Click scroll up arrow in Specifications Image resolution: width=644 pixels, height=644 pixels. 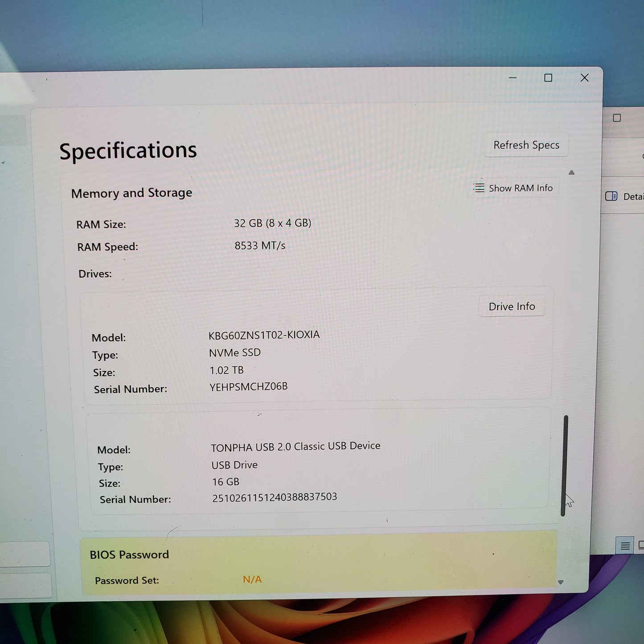(x=572, y=172)
